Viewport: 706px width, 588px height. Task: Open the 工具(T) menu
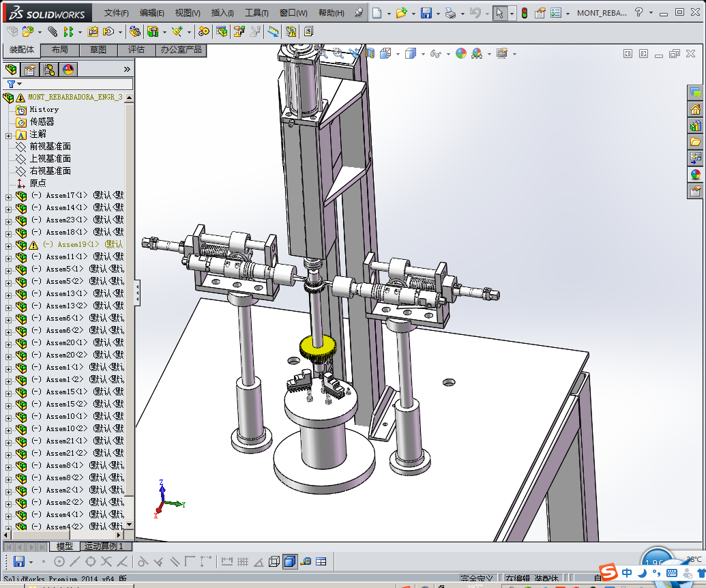(x=256, y=13)
